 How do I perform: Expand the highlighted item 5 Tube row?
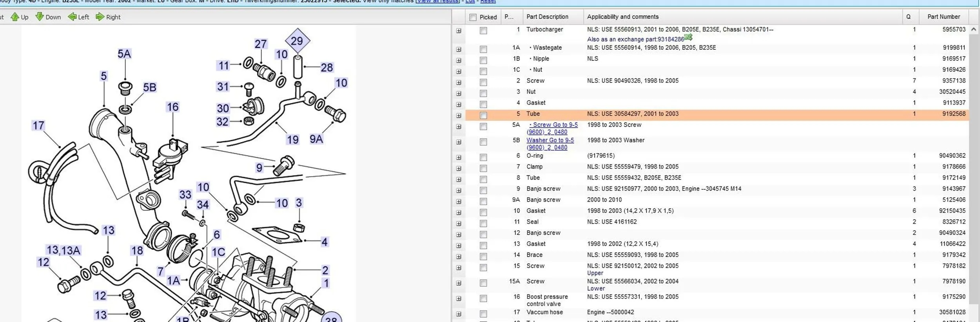(459, 115)
